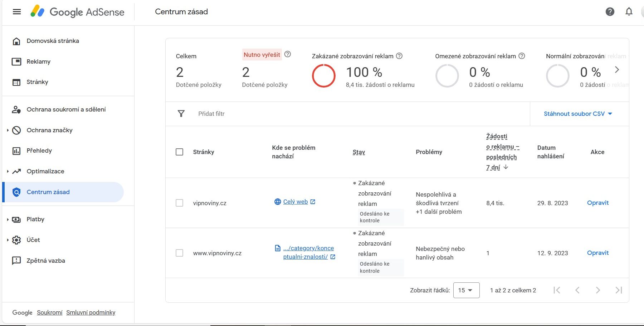
Task: Click the date 29. 8. 2023
Action: (552, 203)
